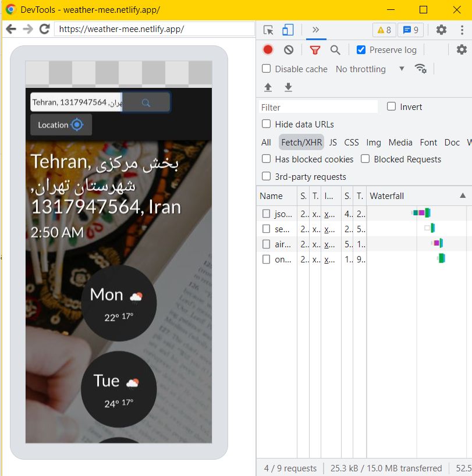
Task: Check the Invert filter option
Action: [391, 106]
